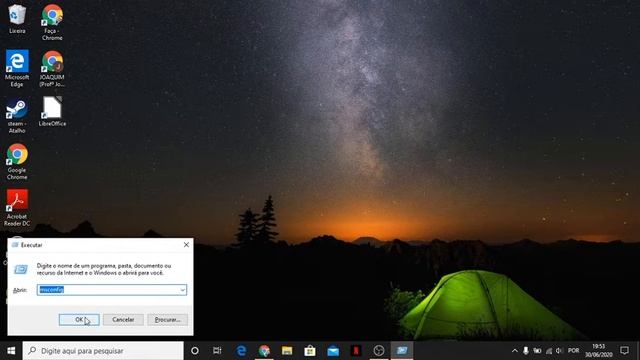Select the Executar taskbar button

[x=402, y=351]
